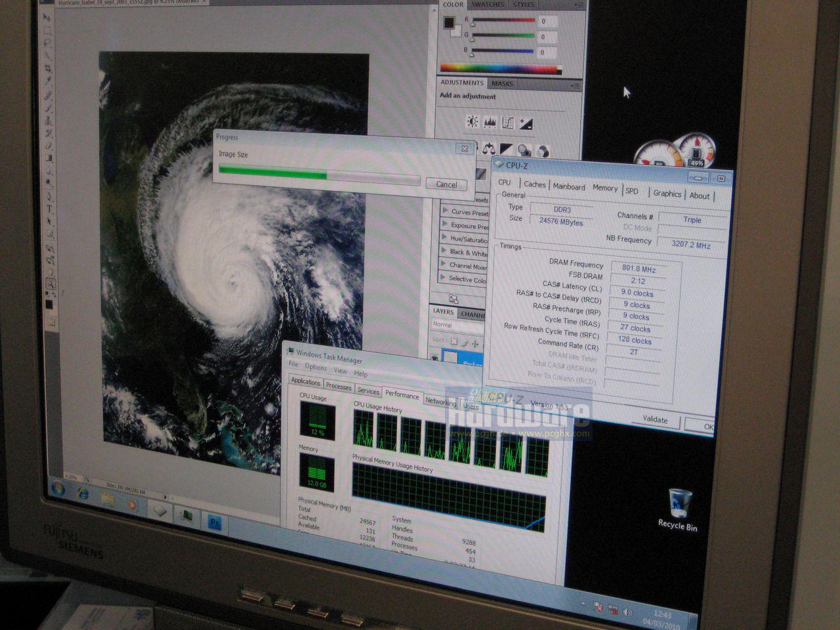The width and height of the screenshot is (840, 630).
Task: Select the Lasso tool
Action: 47,43
